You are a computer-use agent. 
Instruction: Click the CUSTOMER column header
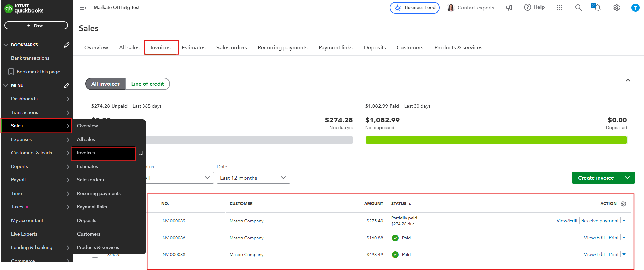click(241, 204)
